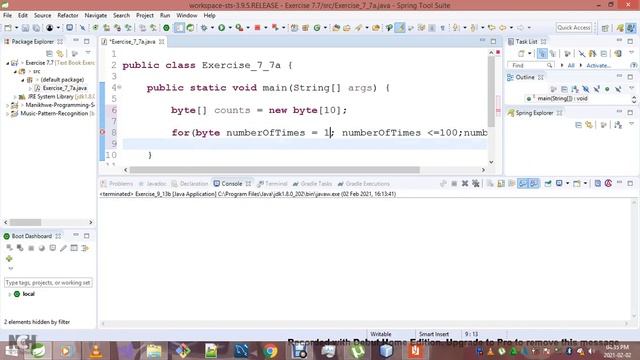Select main(String[]) : void in Outline
The width and height of the screenshot is (640, 360).
tap(562, 99)
